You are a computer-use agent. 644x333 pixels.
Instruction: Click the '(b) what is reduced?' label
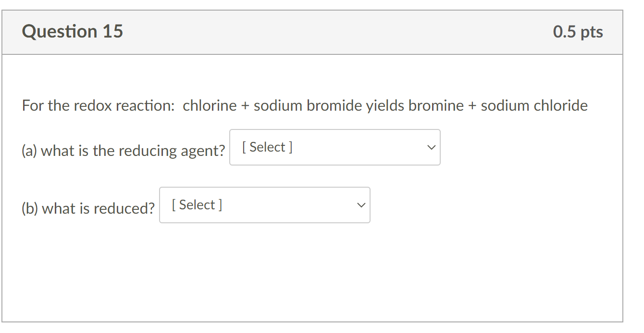coord(88,208)
